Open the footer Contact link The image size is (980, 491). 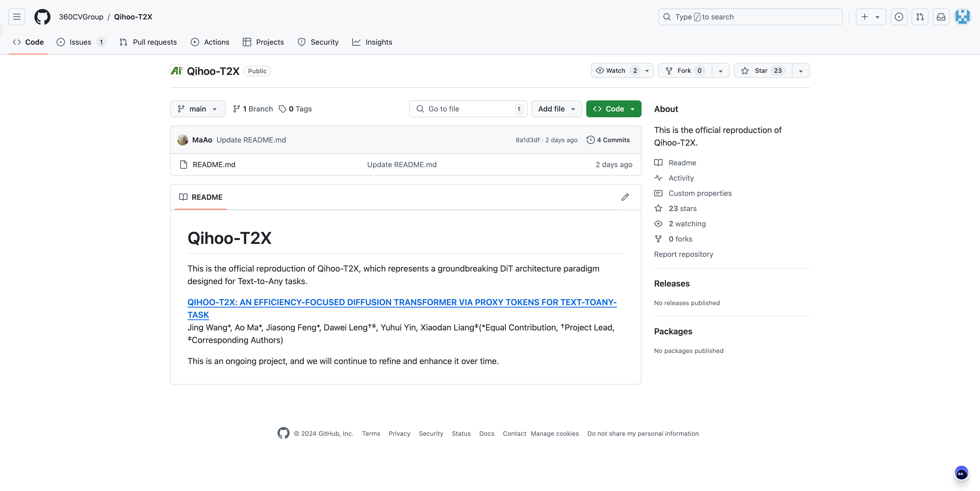514,434
